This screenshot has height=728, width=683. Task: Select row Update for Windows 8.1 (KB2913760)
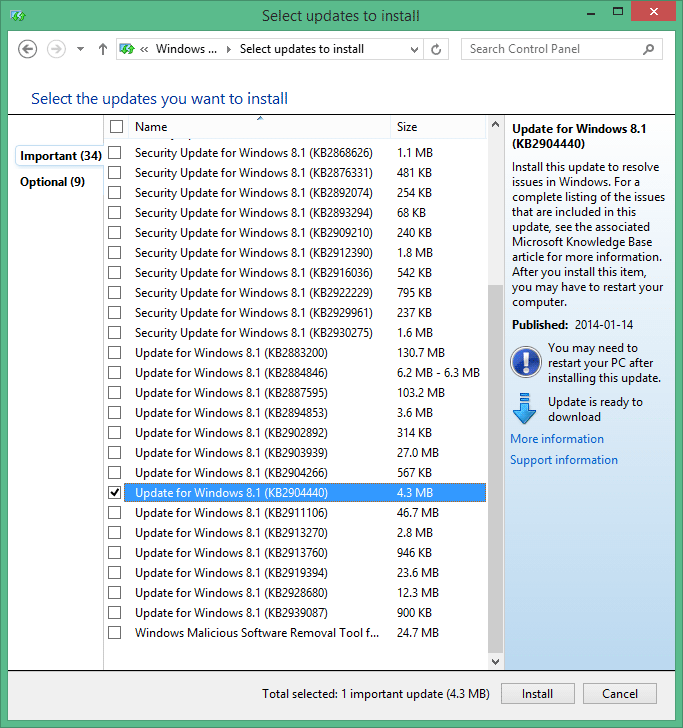coord(305,552)
